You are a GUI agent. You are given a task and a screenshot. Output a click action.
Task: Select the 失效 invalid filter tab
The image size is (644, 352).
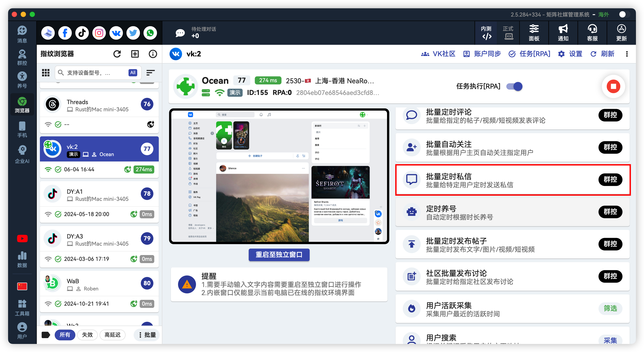pyautogui.click(x=87, y=335)
